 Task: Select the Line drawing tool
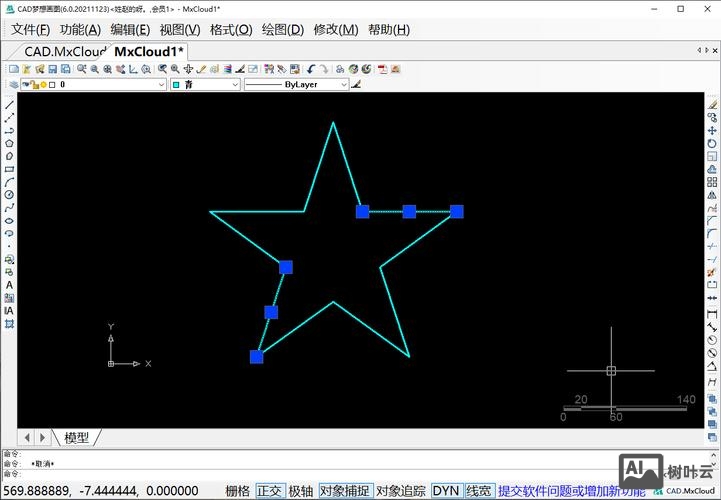(9, 105)
